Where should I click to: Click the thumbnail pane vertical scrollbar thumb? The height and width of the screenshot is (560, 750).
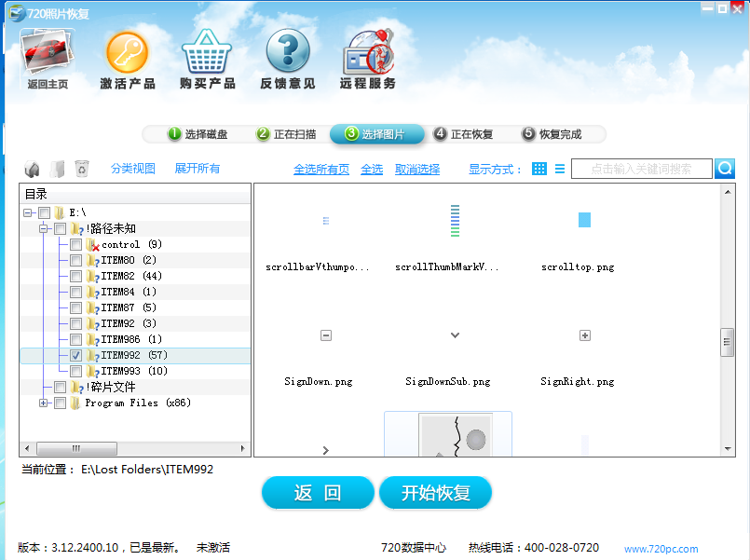(x=727, y=342)
